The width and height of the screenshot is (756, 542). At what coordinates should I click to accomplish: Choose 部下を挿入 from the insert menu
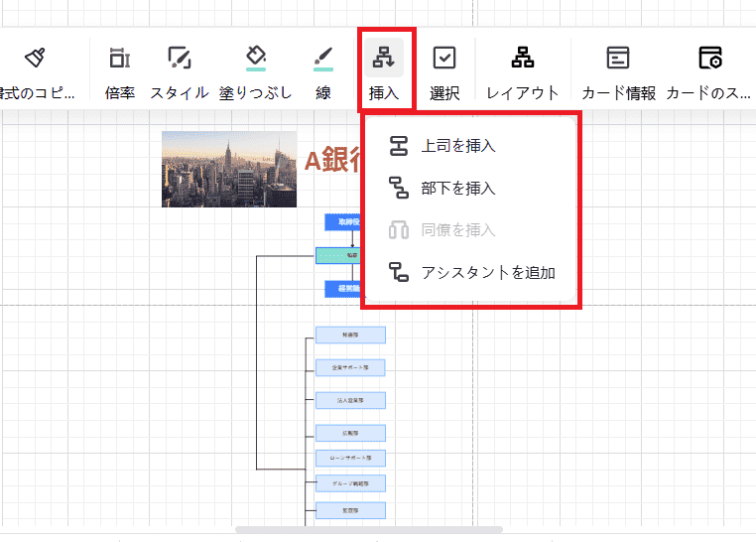[x=470, y=188]
